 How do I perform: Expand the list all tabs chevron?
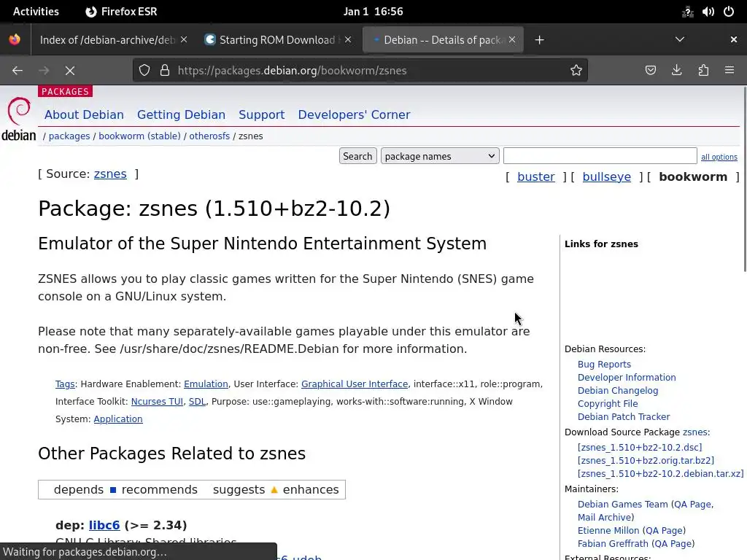pos(680,39)
